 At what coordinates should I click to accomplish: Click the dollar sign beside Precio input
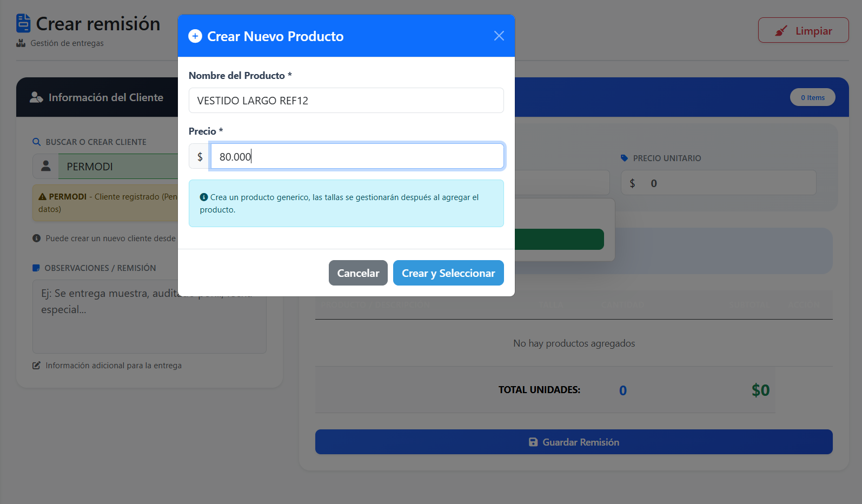click(200, 156)
